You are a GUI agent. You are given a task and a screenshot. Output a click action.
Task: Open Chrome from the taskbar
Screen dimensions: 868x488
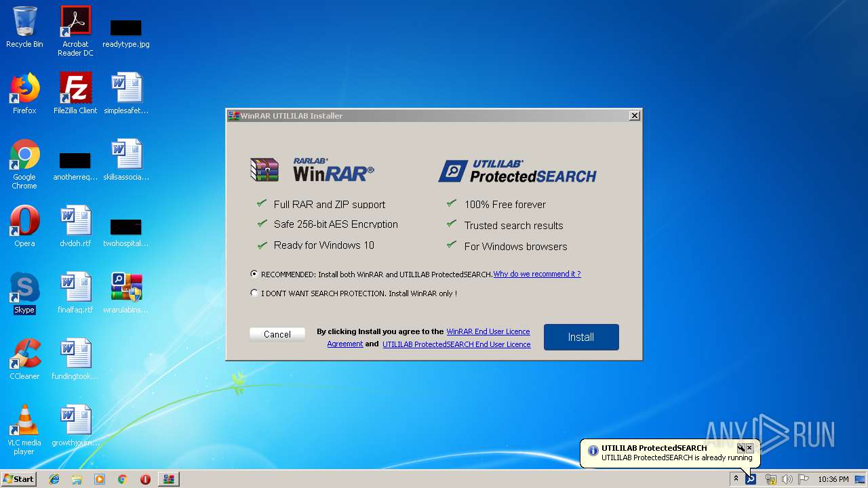tap(122, 479)
